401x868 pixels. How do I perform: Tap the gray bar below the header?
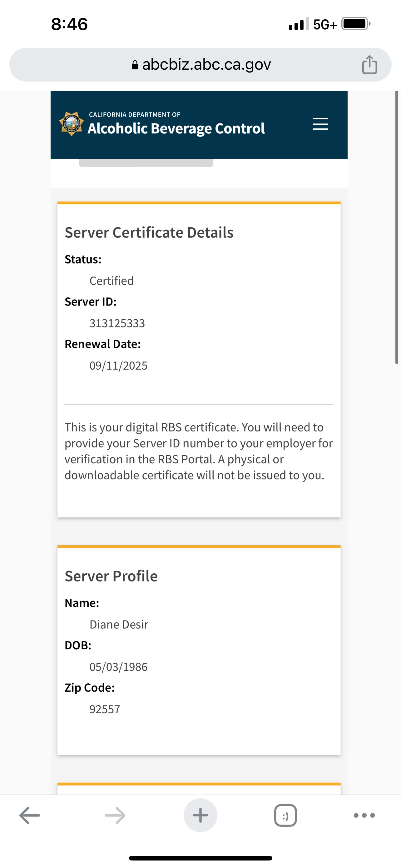pyautogui.click(x=146, y=163)
